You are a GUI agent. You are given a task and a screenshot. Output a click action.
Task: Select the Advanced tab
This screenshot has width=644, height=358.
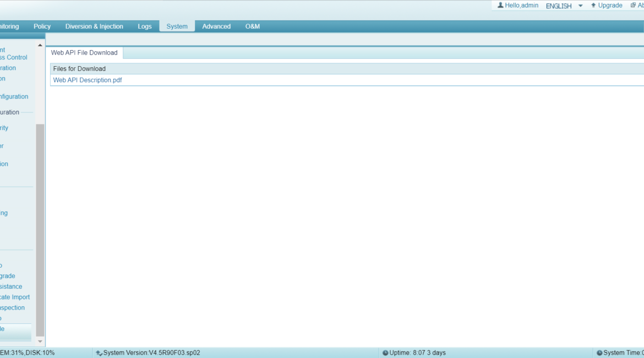pyautogui.click(x=216, y=26)
